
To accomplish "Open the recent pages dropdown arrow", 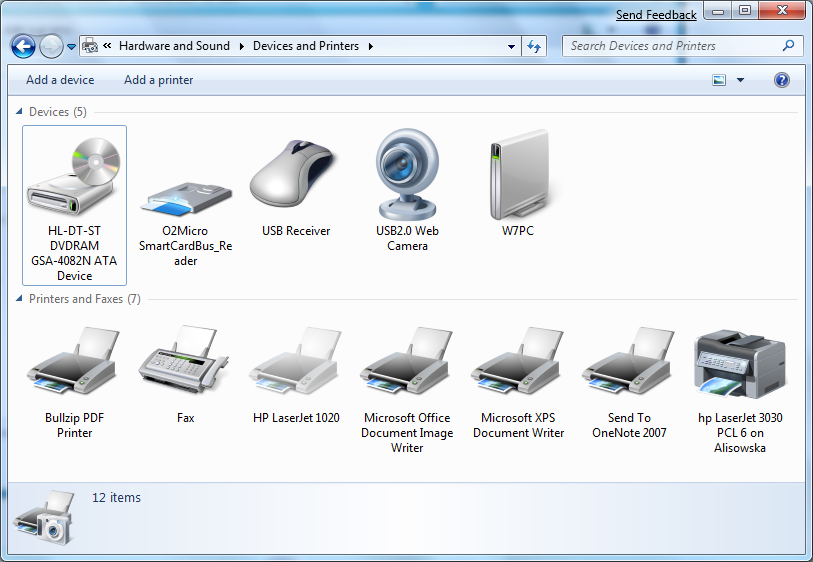I will tap(71, 47).
